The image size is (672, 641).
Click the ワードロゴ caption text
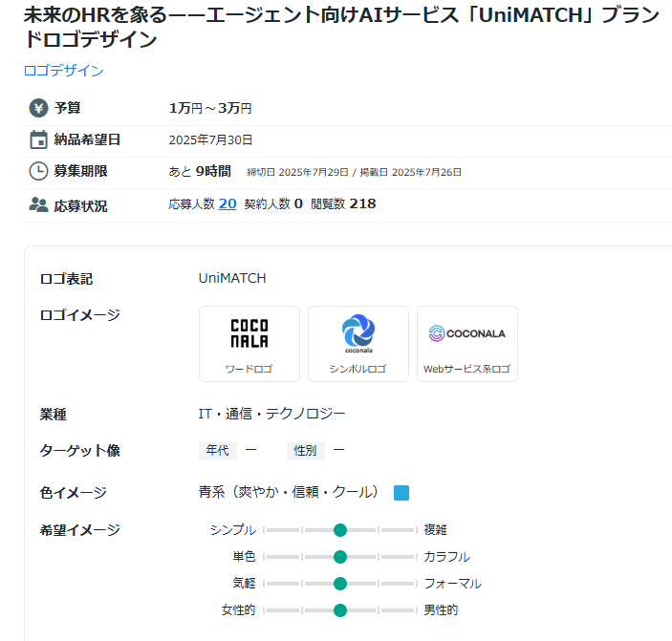pos(249,369)
